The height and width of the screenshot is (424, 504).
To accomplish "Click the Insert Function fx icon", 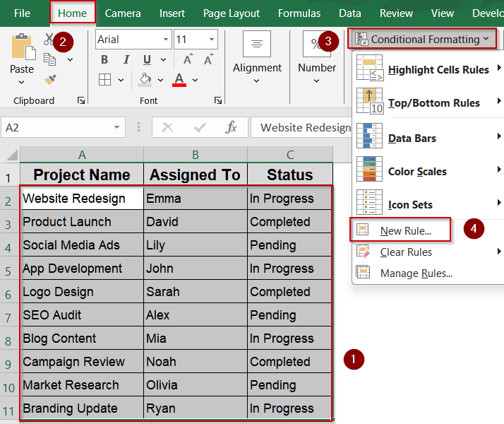I will point(230,127).
